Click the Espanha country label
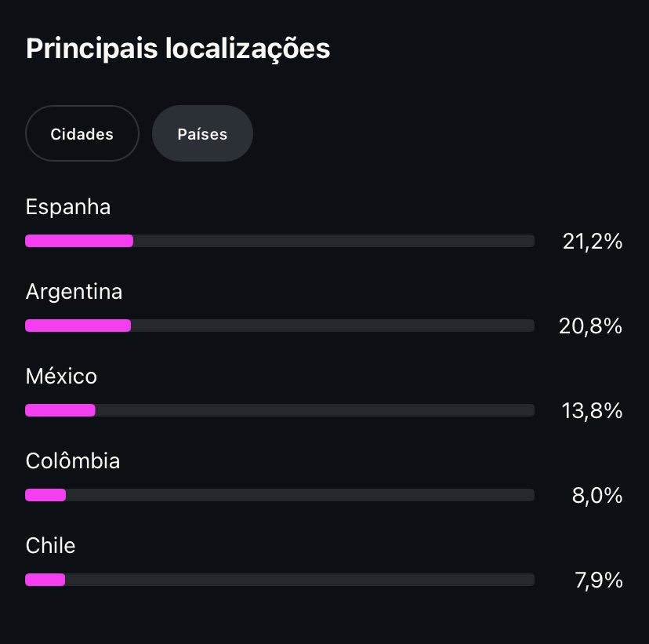The width and height of the screenshot is (649, 644). (68, 206)
